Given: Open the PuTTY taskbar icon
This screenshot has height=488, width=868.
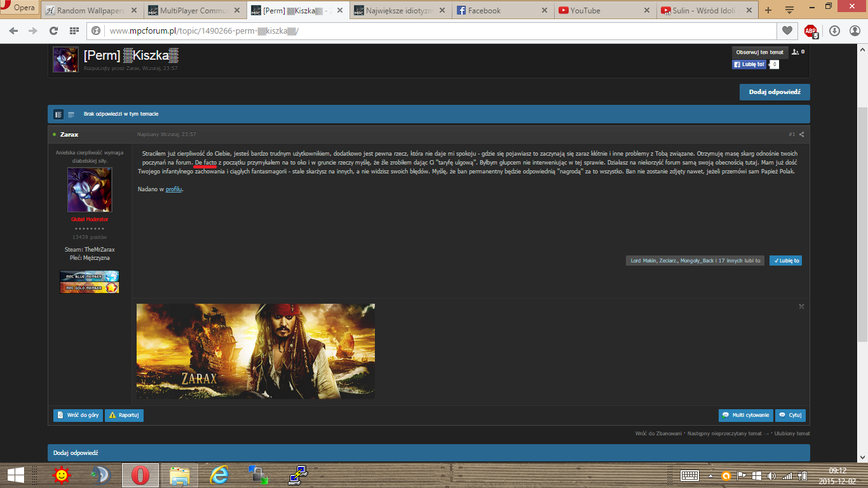Looking at the screenshot, I should click(x=297, y=475).
